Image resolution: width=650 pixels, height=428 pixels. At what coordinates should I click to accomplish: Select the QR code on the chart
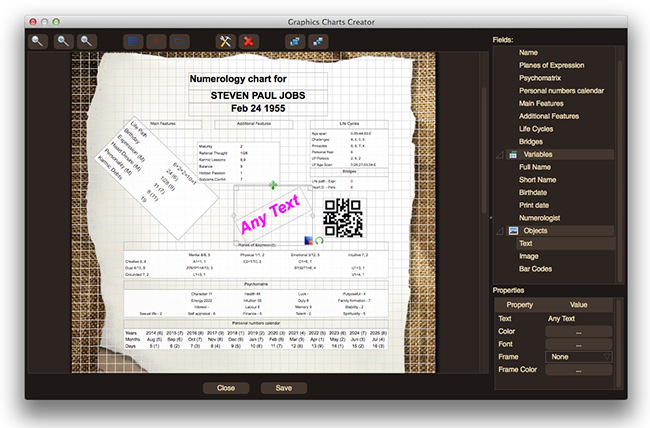[x=343, y=218]
